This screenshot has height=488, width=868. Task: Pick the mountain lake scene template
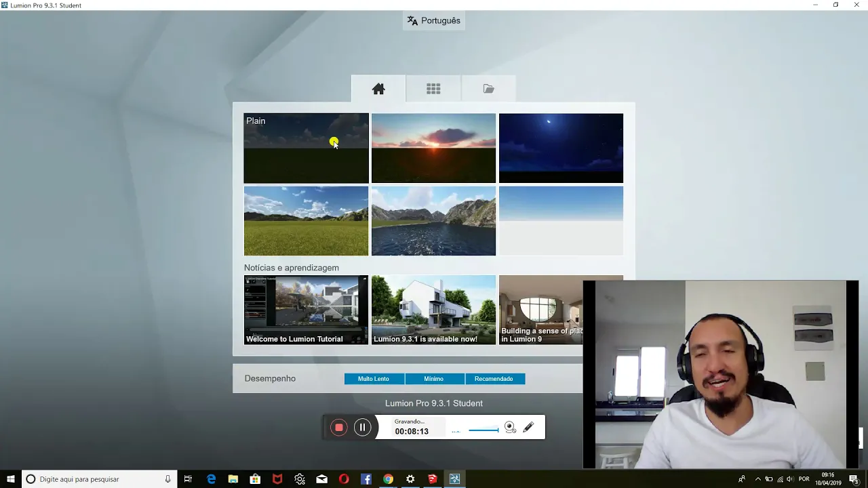tap(433, 221)
